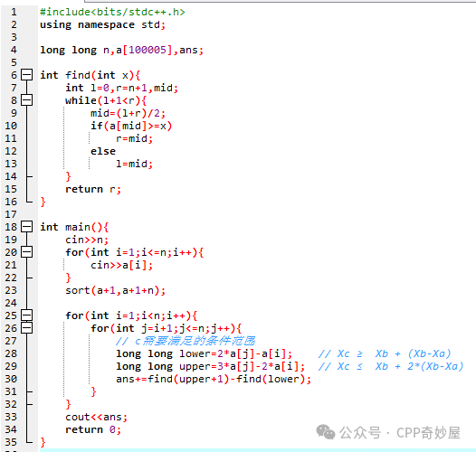Click the 'if(a[mid]>=x)' line

coord(131,126)
